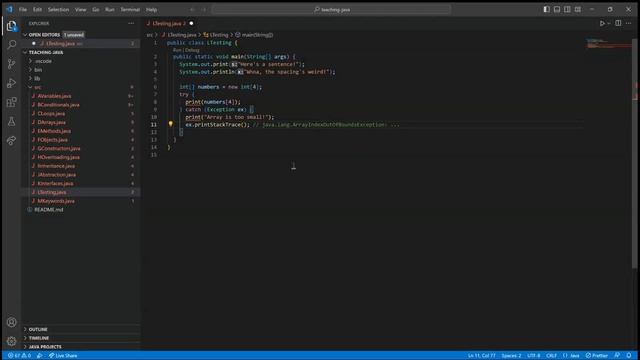Open the Testing beaker view
The height and width of the screenshot is (360, 640).
coord(11,121)
